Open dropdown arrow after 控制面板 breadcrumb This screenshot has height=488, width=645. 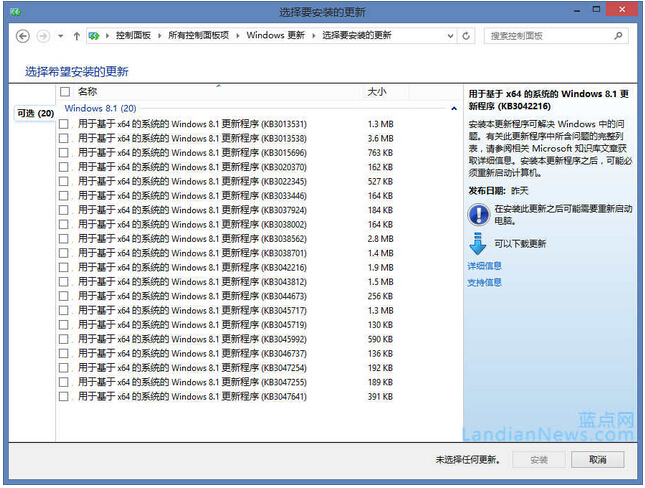point(160,36)
